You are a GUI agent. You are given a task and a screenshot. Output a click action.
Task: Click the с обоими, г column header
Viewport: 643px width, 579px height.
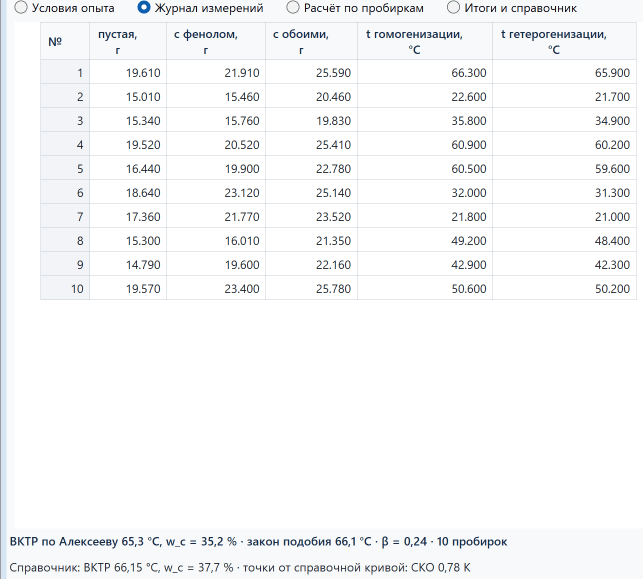tap(311, 41)
